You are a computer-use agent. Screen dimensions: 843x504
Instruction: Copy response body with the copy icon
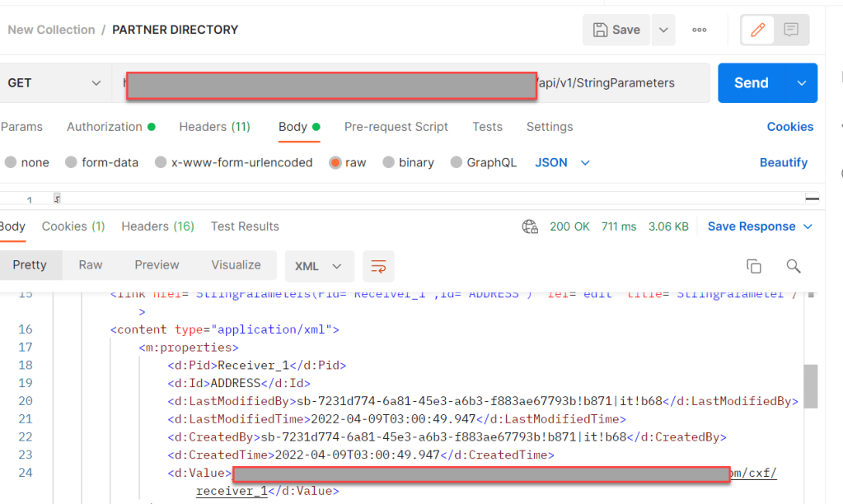[753, 266]
